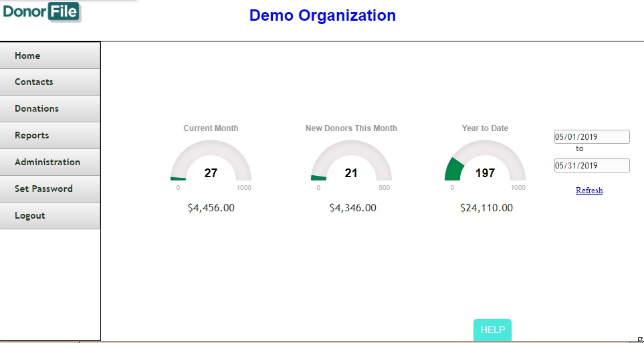This screenshot has width=644, height=343.
Task: Log out using the Logout item
Action: [50, 216]
